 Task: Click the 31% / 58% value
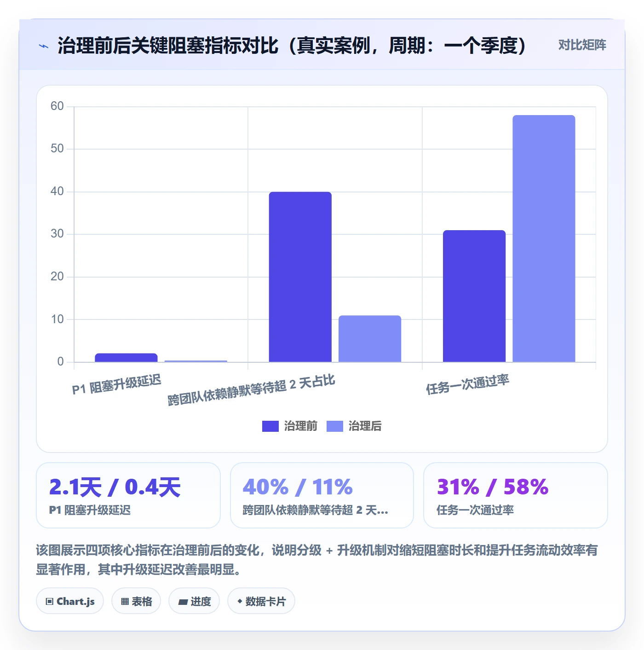493,487
